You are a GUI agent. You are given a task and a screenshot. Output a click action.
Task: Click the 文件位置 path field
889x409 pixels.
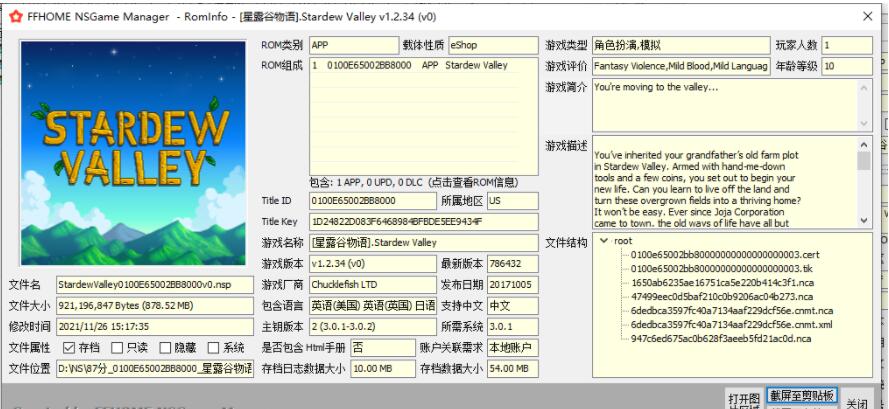pyautogui.click(x=155, y=369)
